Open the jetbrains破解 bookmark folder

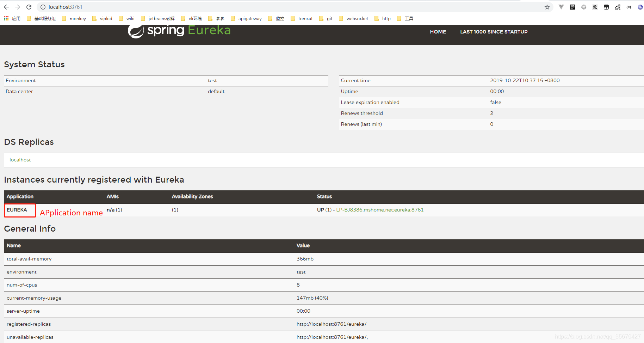coord(157,19)
